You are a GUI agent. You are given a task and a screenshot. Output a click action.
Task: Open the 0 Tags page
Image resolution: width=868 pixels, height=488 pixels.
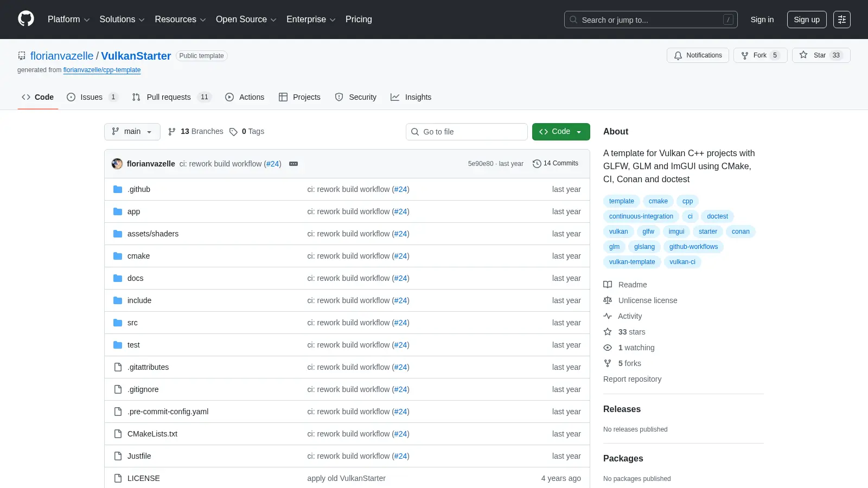click(247, 132)
